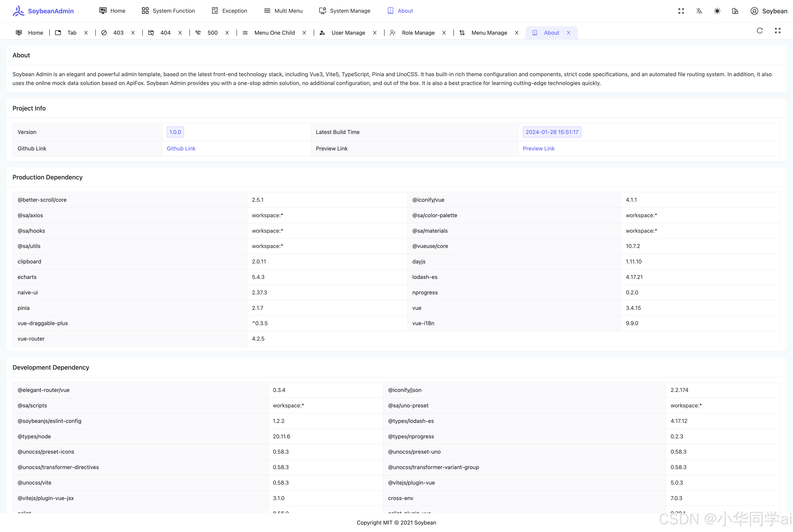793x532 pixels.
Task: Click the reload page icon
Action: (760, 31)
